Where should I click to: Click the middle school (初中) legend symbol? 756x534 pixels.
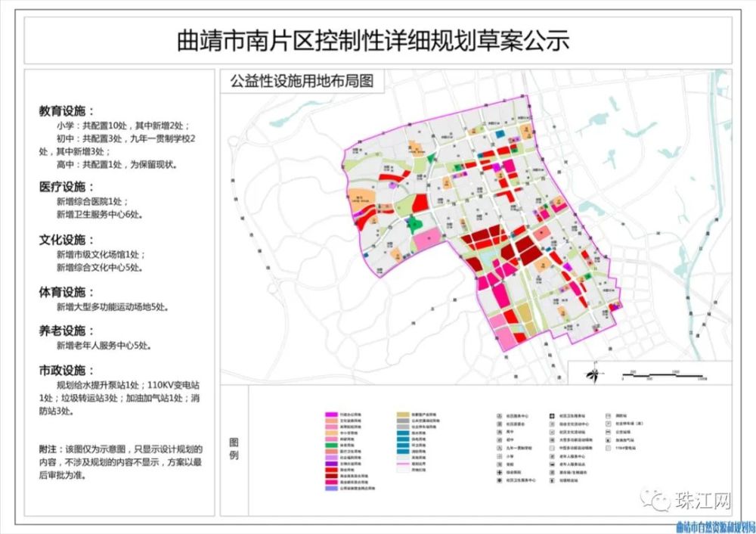[500, 439]
